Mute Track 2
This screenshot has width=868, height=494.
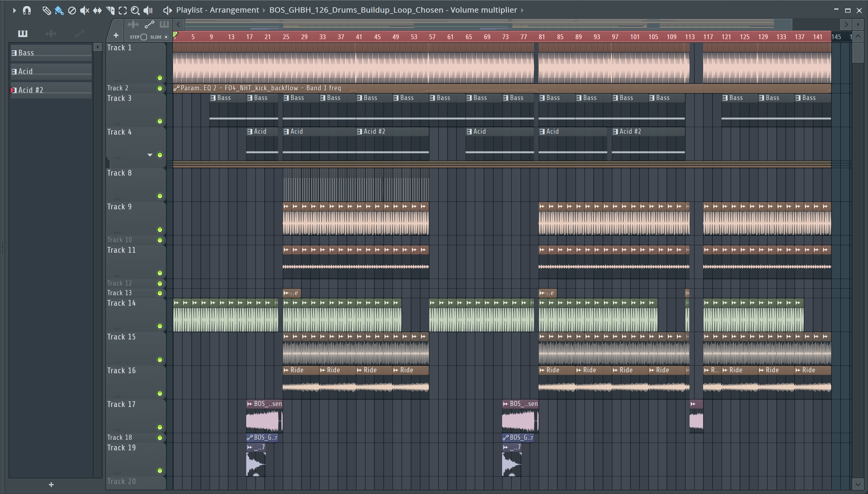point(160,88)
